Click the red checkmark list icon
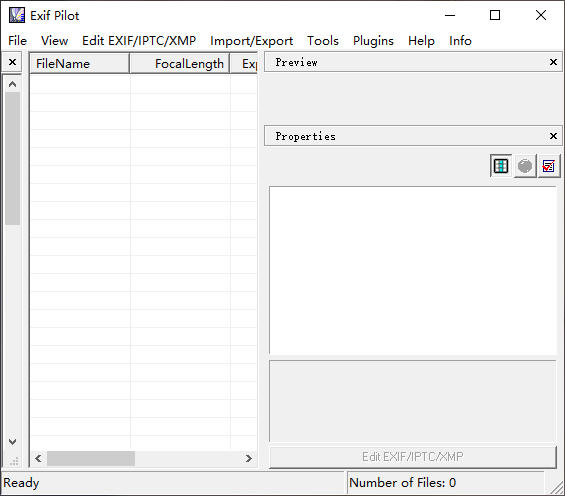 pos(549,166)
